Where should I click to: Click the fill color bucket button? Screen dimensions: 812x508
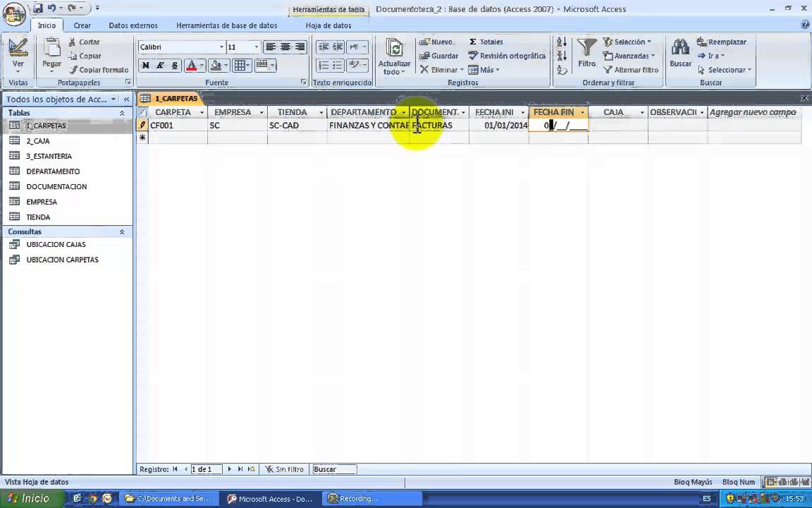point(216,66)
